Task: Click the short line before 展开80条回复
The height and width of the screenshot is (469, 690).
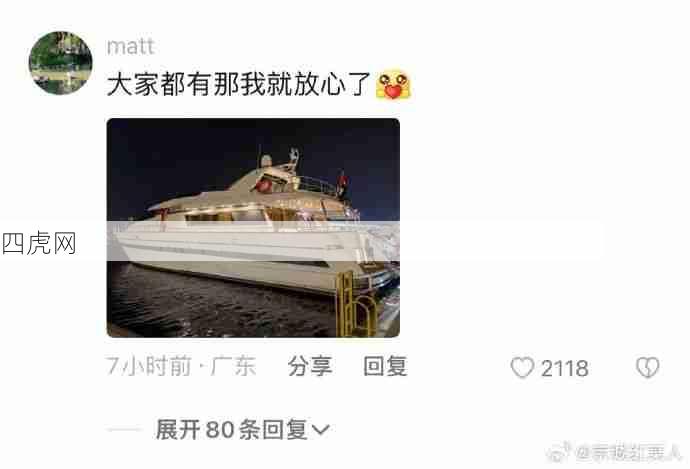Action: point(125,429)
